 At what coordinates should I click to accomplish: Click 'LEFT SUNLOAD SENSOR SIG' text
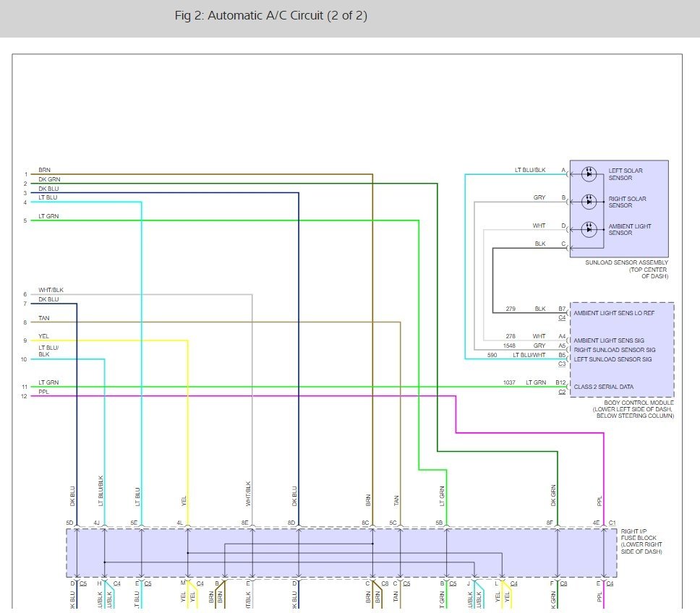pyautogui.click(x=612, y=359)
